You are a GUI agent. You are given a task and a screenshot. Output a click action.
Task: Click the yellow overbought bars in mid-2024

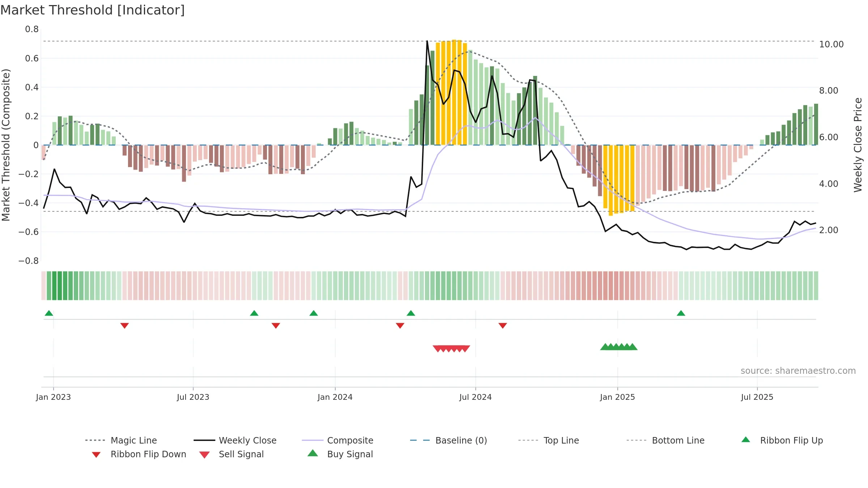pyautogui.click(x=451, y=93)
